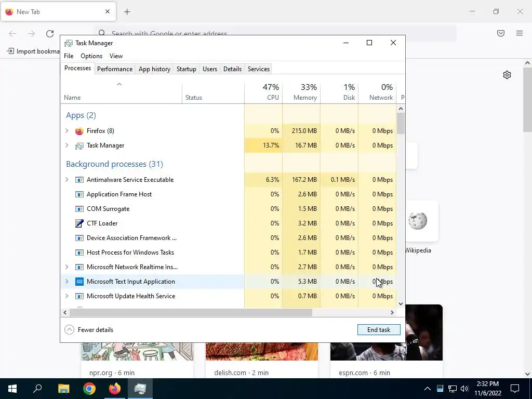This screenshot has height=399, width=532.
Task: Show hidden system tray icons
Action: click(428, 389)
